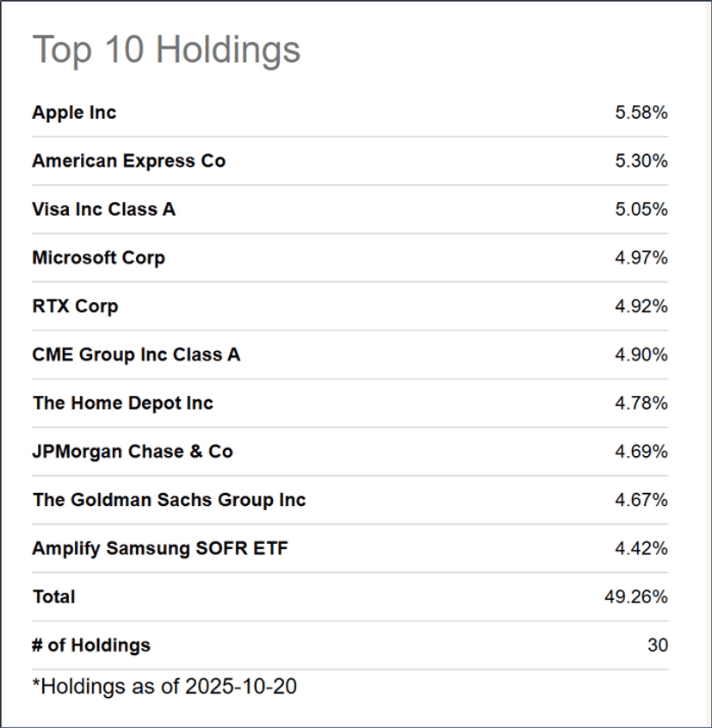The height and width of the screenshot is (728, 712).
Task: Click the 4.42% SOFR ETF weight
Action: pos(641,548)
